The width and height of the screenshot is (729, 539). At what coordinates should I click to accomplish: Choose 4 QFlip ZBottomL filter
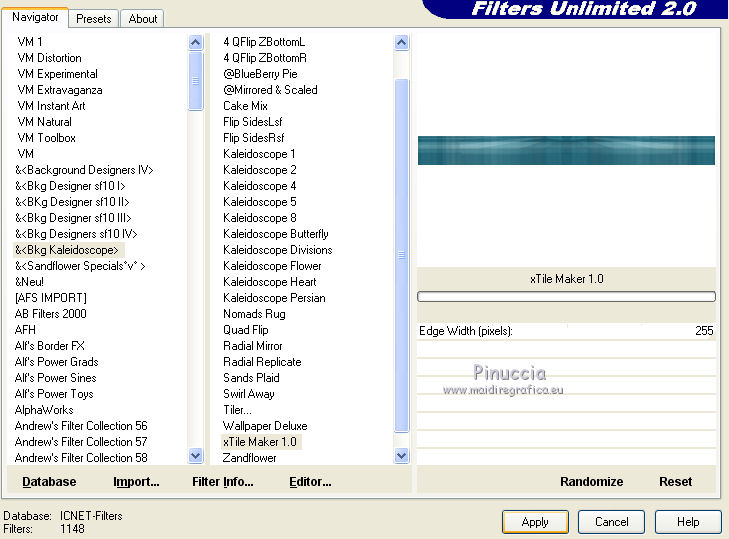[264, 42]
